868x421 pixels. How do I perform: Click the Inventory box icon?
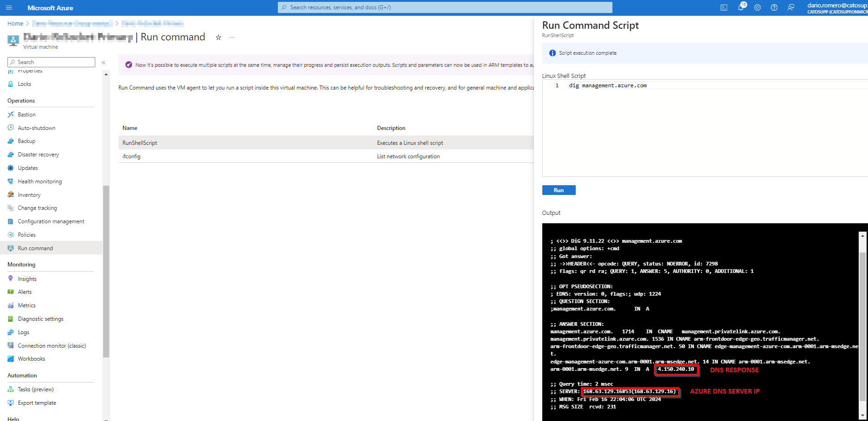click(11, 195)
